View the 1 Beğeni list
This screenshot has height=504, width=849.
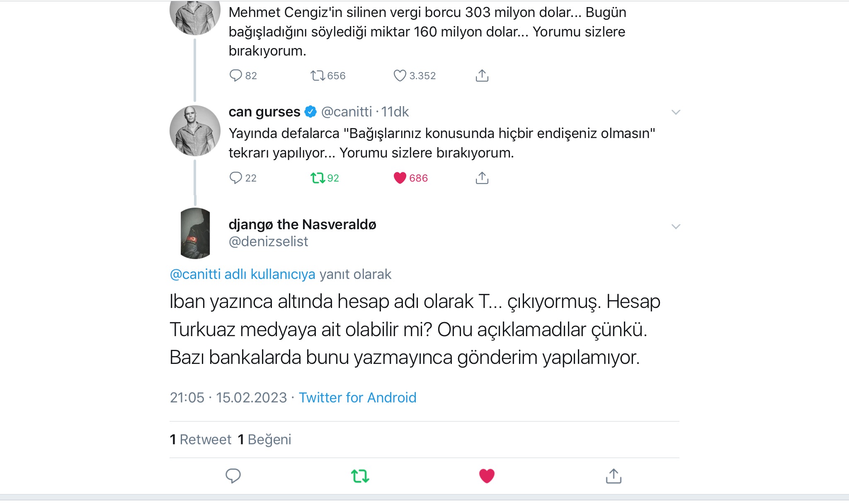pyautogui.click(x=264, y=439)
